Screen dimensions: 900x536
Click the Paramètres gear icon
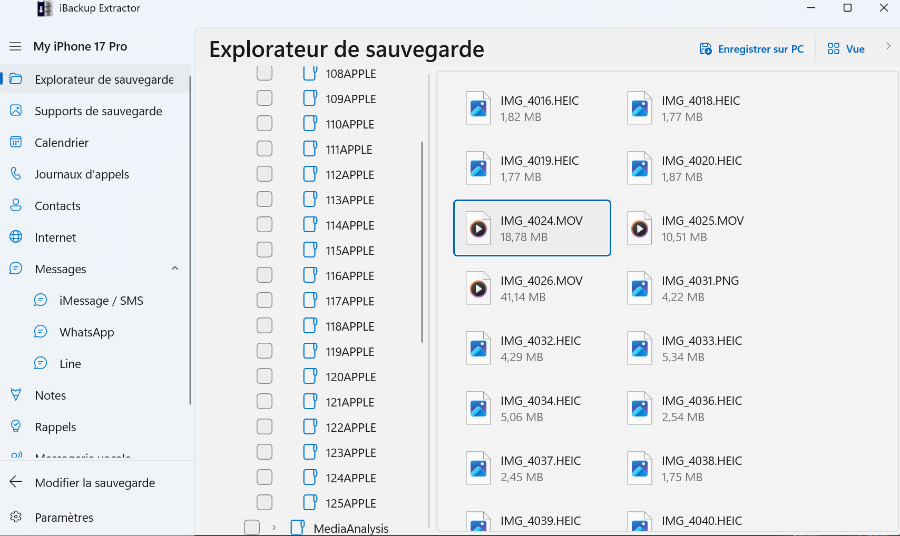[16, 517]
